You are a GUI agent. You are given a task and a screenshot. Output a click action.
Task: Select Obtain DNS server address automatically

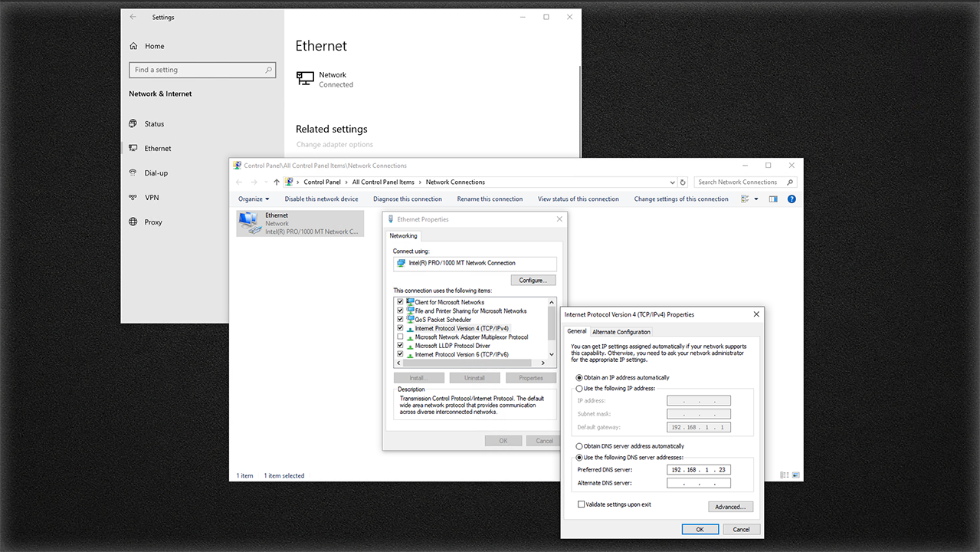click(579, 446)
